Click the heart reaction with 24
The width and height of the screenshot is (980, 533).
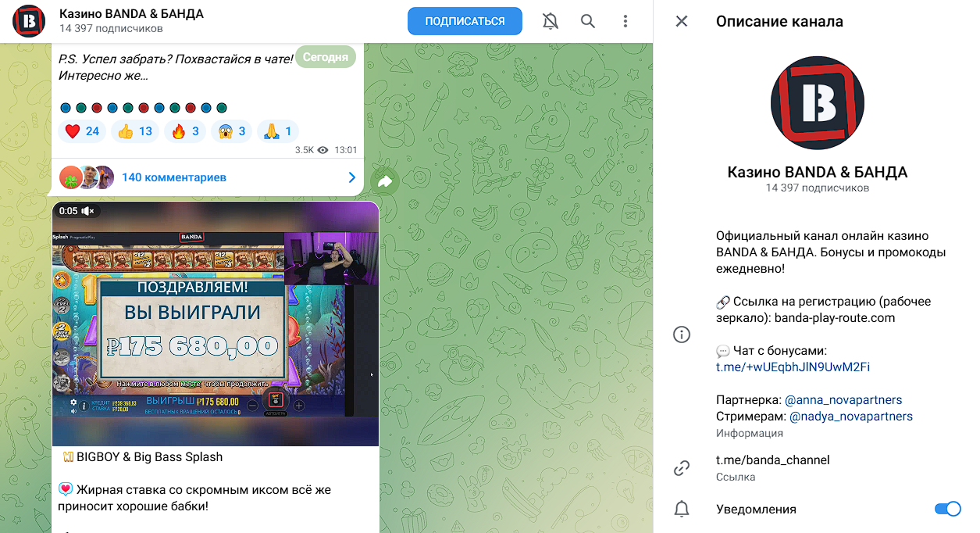(x=82, y=131)
